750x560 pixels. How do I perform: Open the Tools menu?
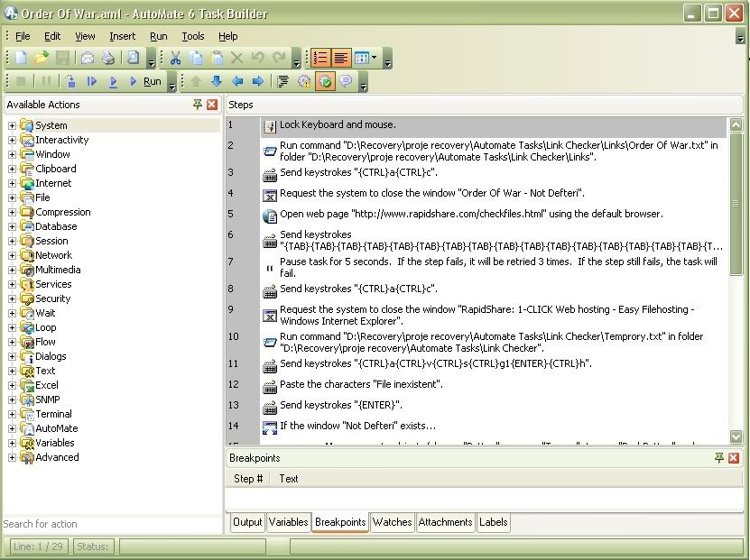pos(193,36)
